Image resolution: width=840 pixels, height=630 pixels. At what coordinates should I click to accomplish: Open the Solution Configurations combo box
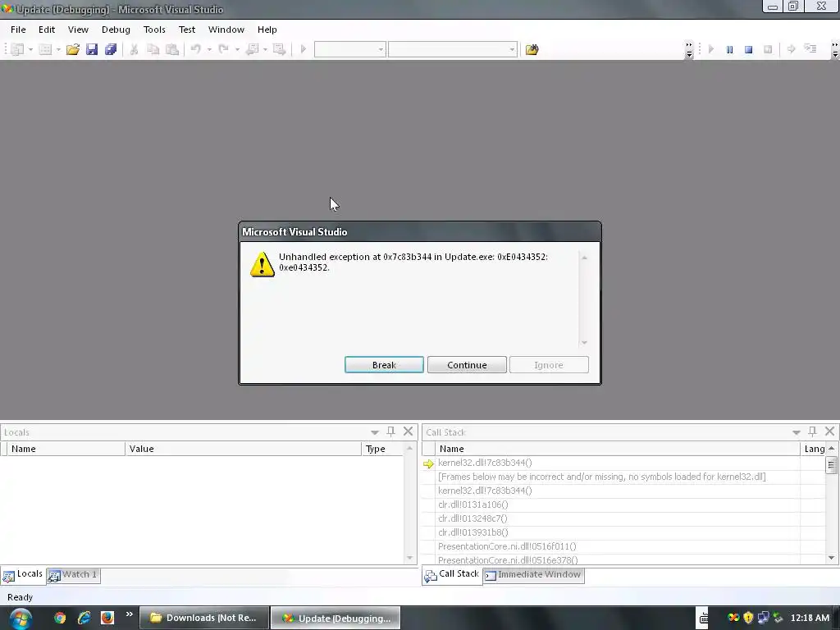pyautogui.click(x=349, y=49)
